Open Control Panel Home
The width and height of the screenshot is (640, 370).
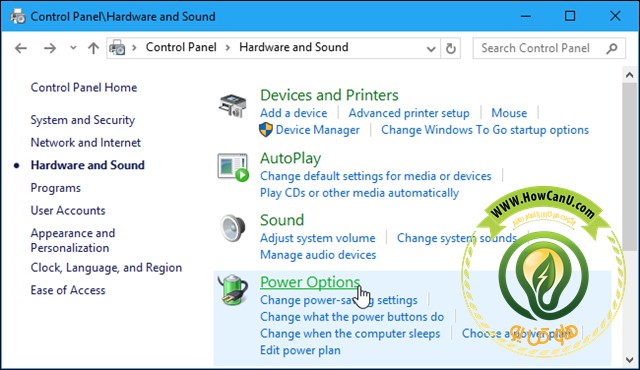point(84,87)
